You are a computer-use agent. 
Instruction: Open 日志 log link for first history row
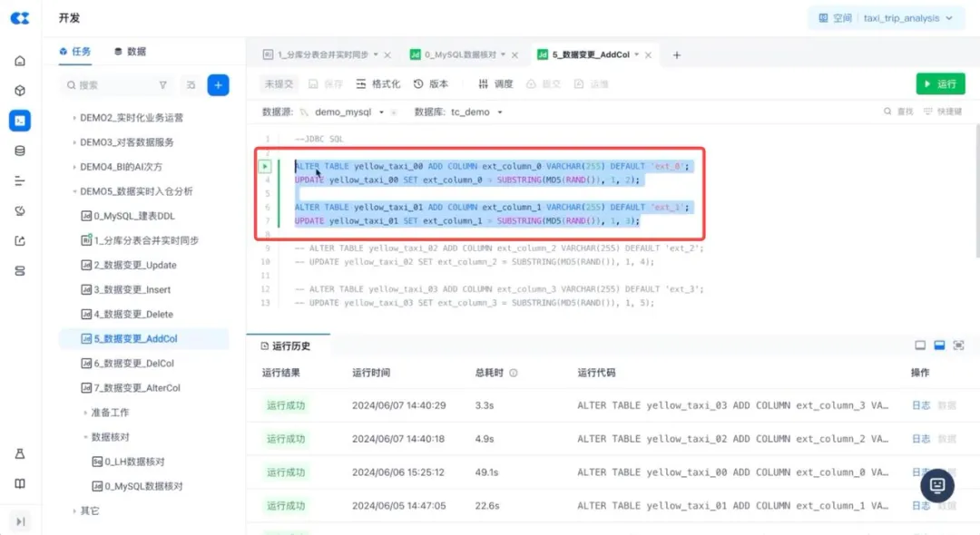click(x=920, y=405)
